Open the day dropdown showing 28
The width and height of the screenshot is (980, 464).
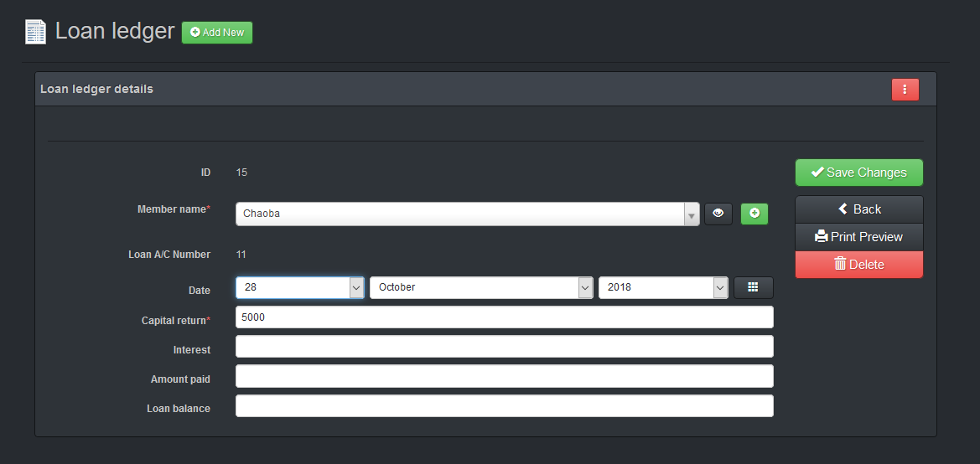click(300, 287)
